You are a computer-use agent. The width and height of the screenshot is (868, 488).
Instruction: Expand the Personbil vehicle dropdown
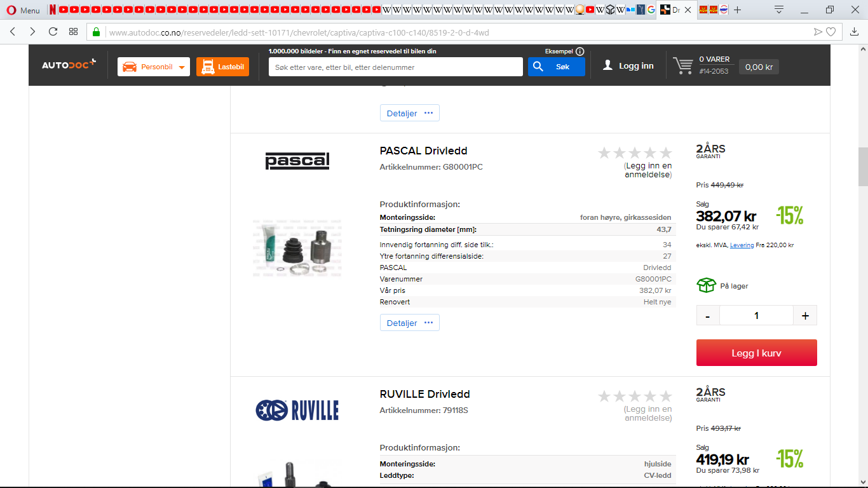coord(154,67)
